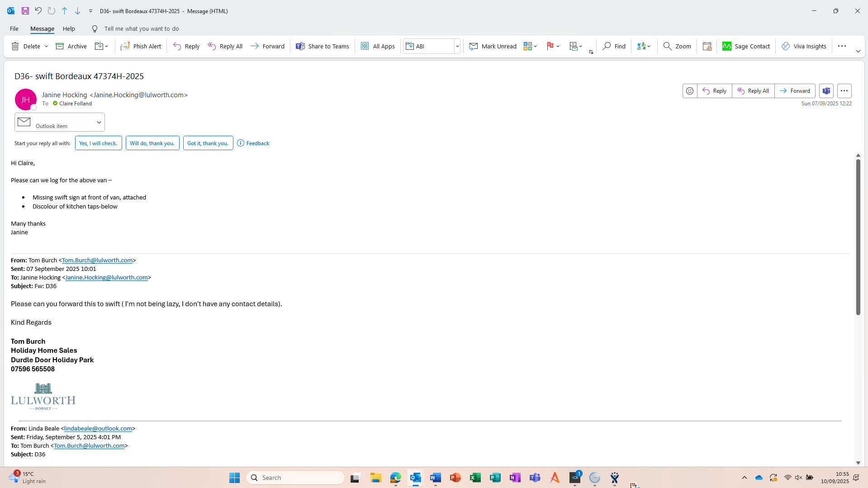The width and height of the screenshot is (868, 488).
Task: Share the email to Teams
Action: [322, 46]
